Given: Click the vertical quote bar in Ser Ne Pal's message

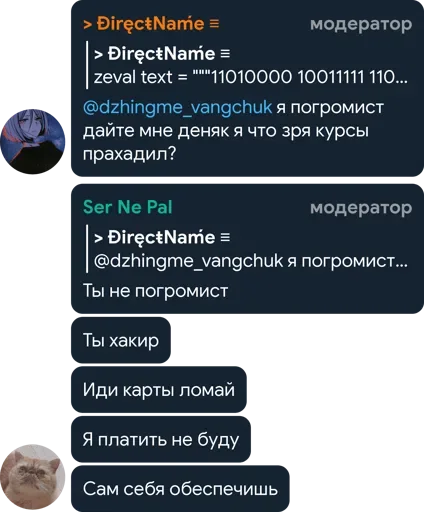Looking at the screenshot, I should point(87,249).
